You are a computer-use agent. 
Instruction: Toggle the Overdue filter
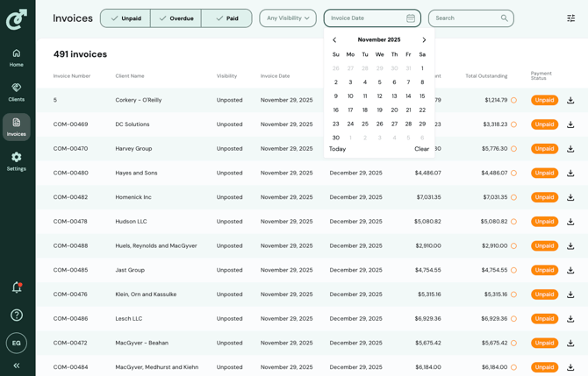tap(176, 18)
